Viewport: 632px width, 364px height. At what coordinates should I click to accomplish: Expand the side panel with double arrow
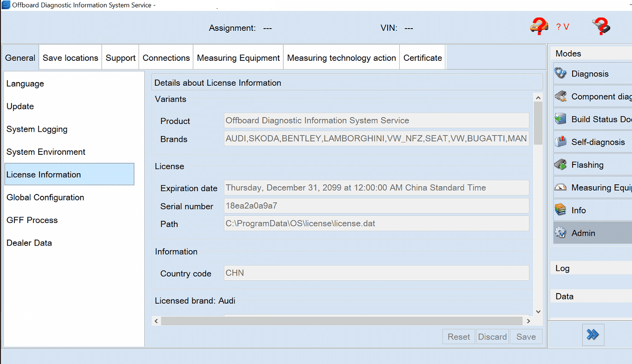tap(593, 335)
